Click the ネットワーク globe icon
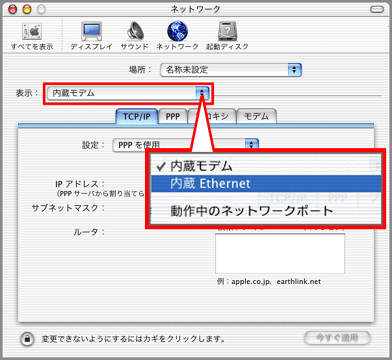This screenshot has width=392, height=360. (177, 36)
